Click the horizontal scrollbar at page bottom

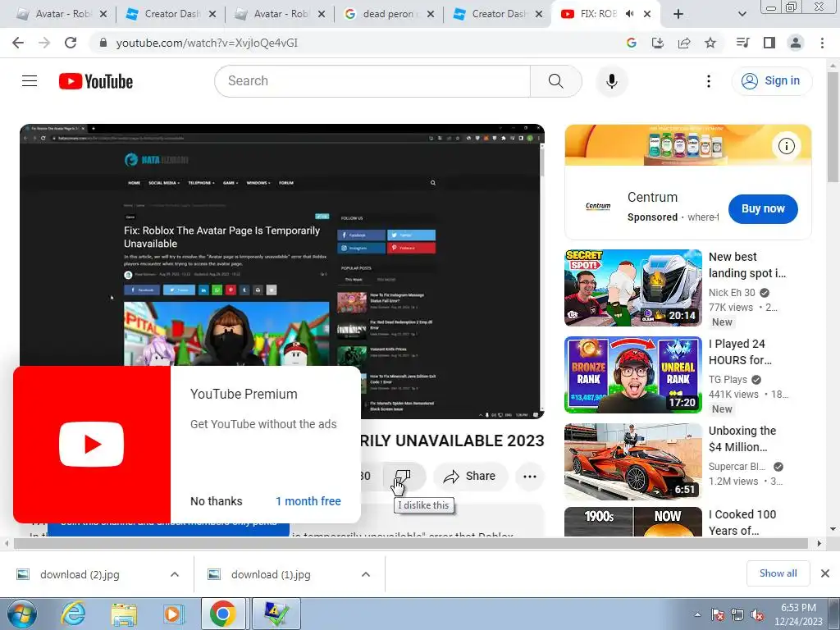[411, 543]
